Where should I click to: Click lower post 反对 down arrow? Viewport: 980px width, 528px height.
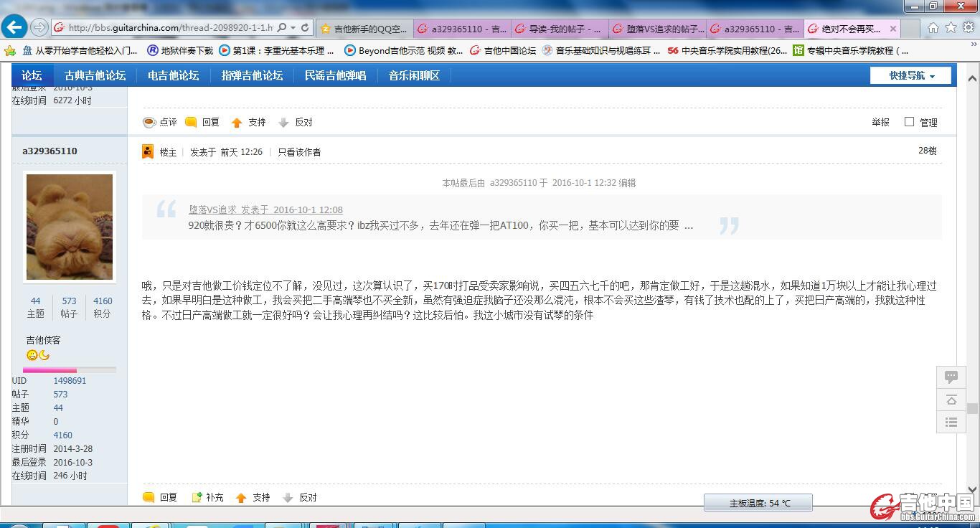[288, 498]
